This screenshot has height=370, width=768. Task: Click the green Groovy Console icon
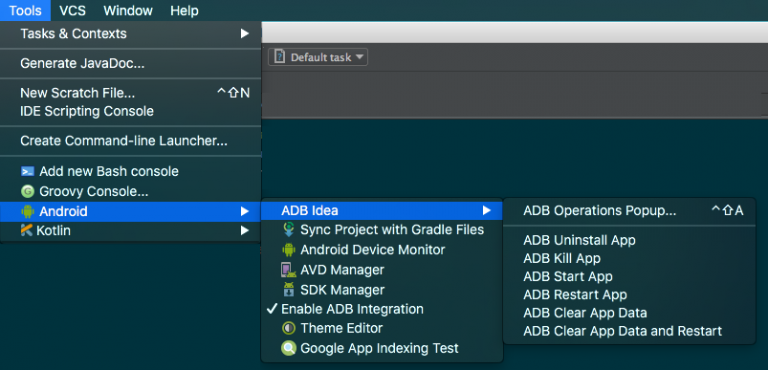[x=27, y=191]
